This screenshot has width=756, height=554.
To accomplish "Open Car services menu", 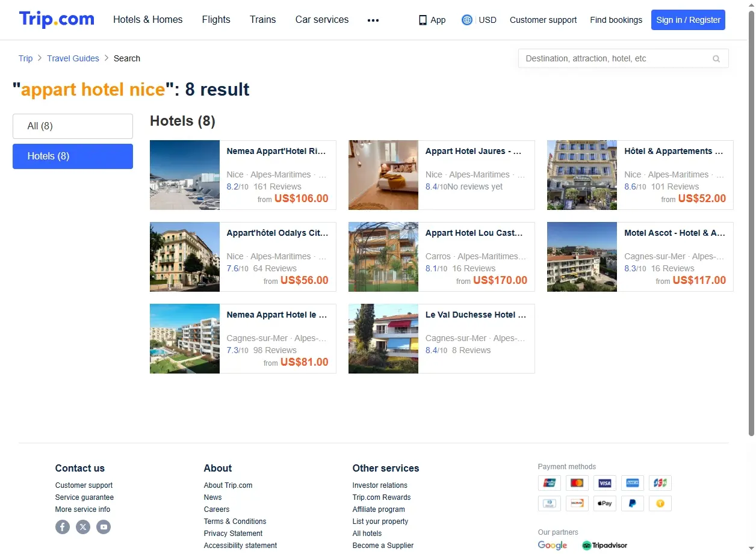I will (x=322, y=20).
